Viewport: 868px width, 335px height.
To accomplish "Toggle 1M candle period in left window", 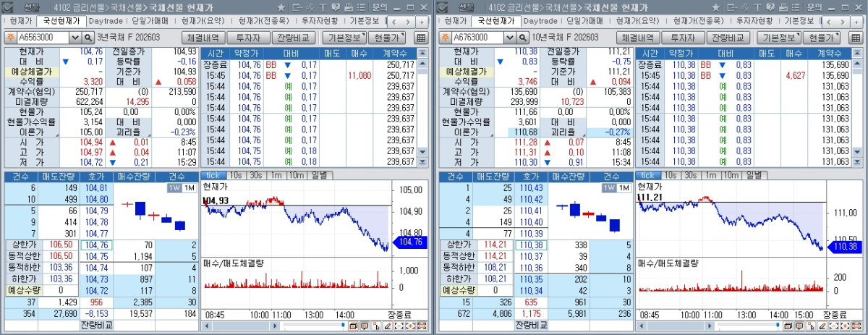I will [x=189, y=187].
